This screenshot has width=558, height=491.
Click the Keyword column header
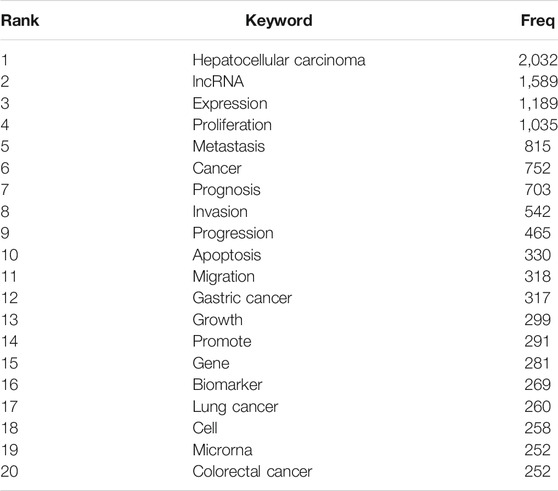(x=279, y=20)
